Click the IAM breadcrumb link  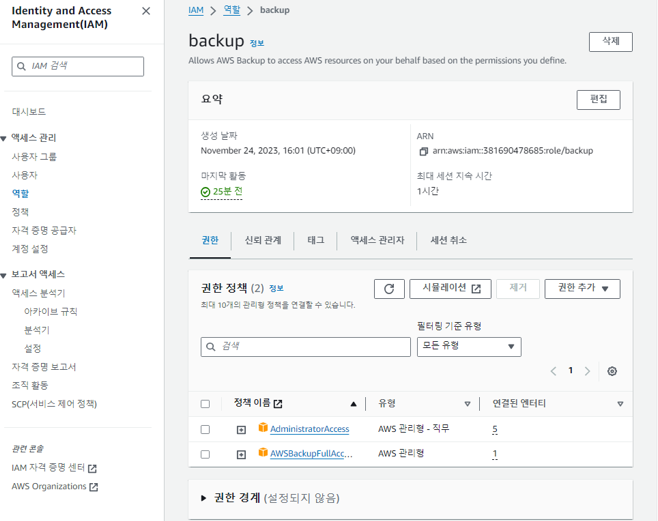point(196,10)
